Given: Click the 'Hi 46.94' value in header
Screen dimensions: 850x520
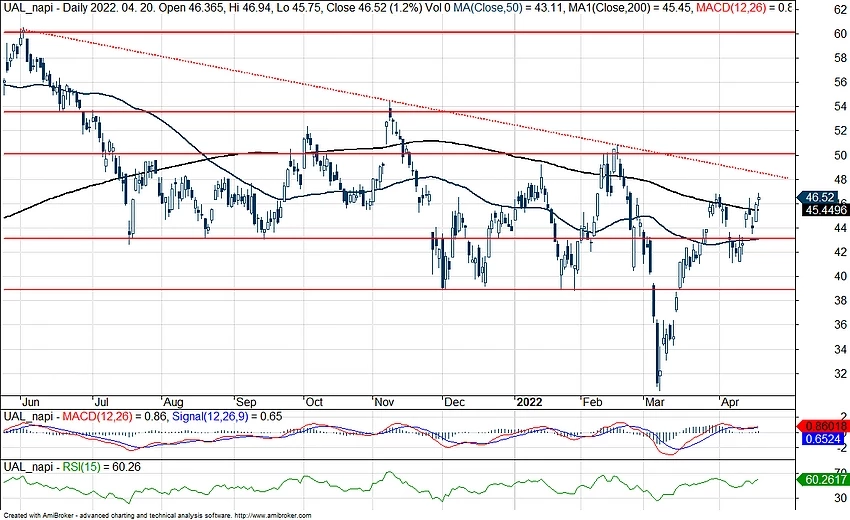Looking at the screenshot, I should [250, 8].
